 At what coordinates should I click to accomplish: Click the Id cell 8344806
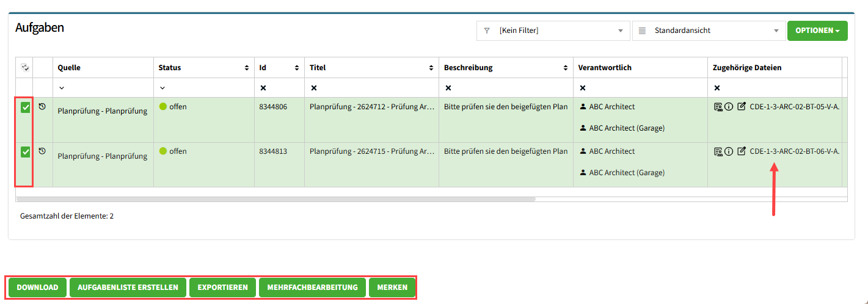click(273, 107)
